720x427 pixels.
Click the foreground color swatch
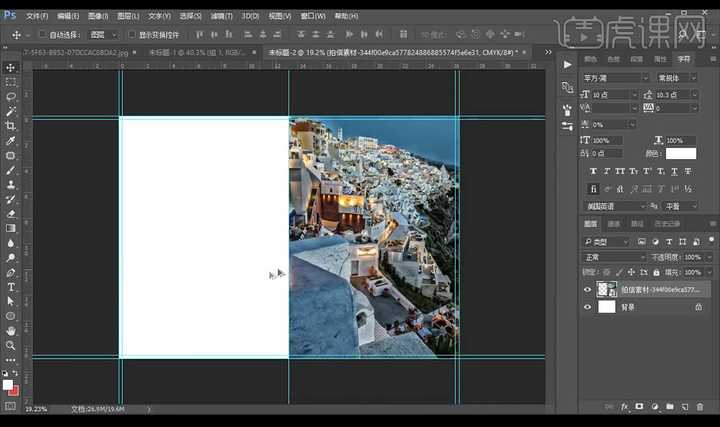tap(7, 385)
